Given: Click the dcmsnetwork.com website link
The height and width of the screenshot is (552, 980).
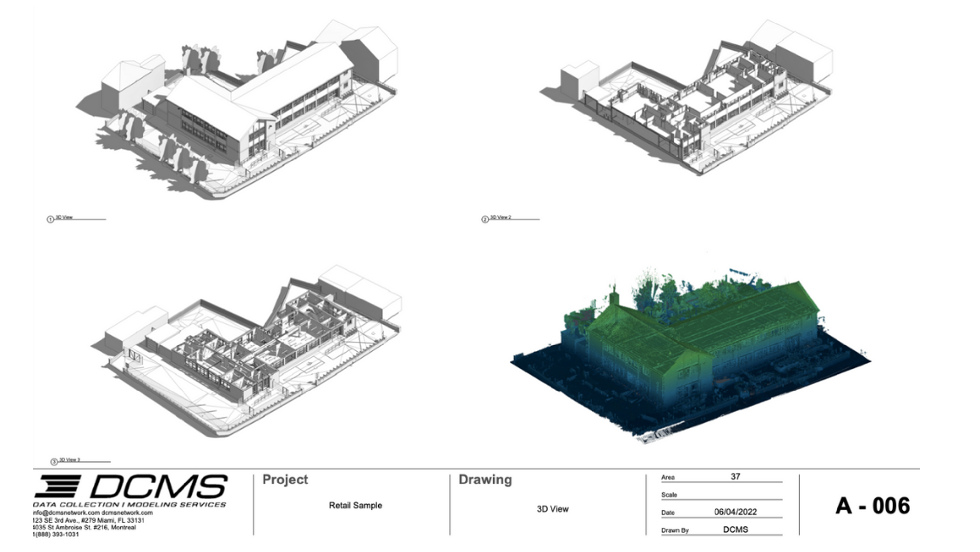Looking at the screenshot, I should pyautogui.click(x=127, y=513).
